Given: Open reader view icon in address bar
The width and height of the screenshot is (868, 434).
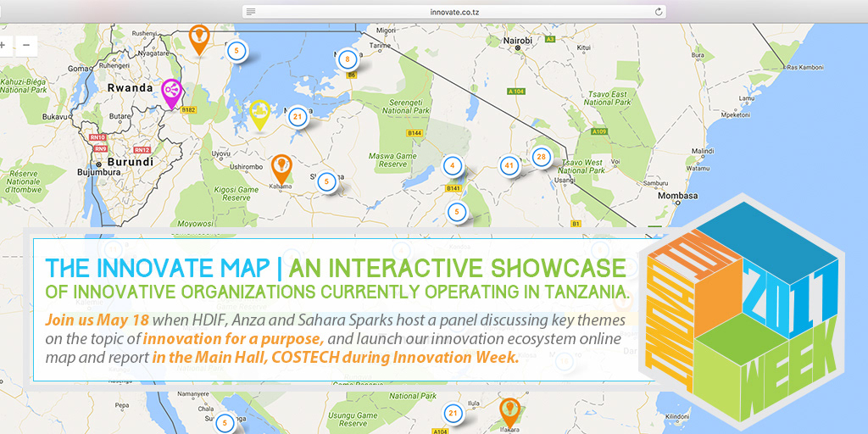Looking at the screenshot, I should coord(251,12).
